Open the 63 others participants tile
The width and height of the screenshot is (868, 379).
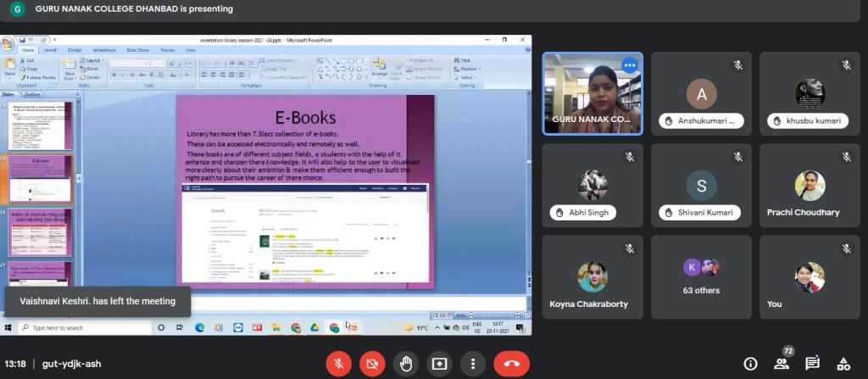(701, 277)
